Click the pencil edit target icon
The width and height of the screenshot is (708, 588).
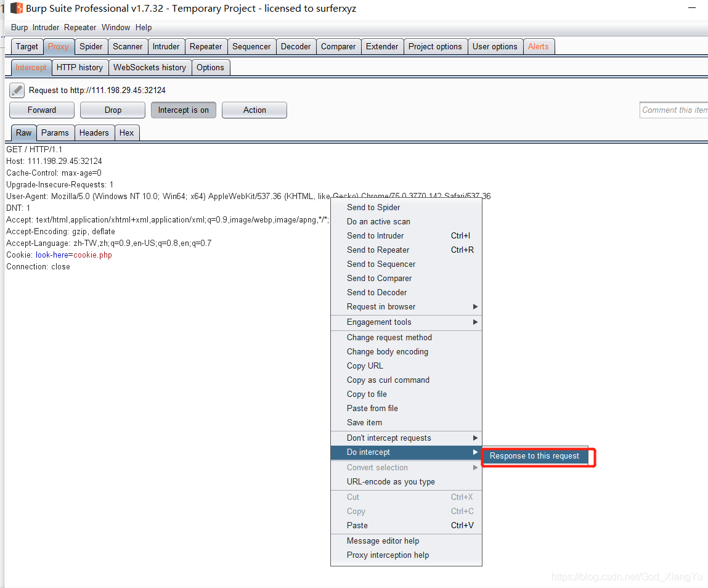tap(17, 91)
